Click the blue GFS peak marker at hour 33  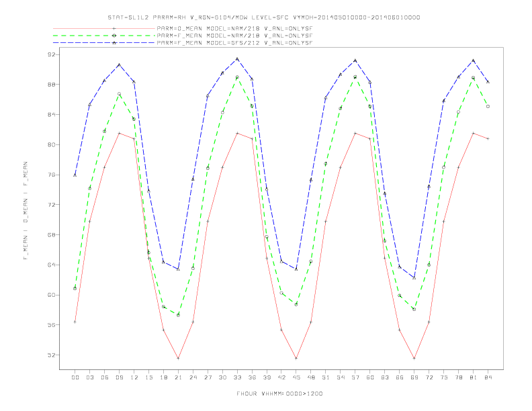[x=237, y=59]
